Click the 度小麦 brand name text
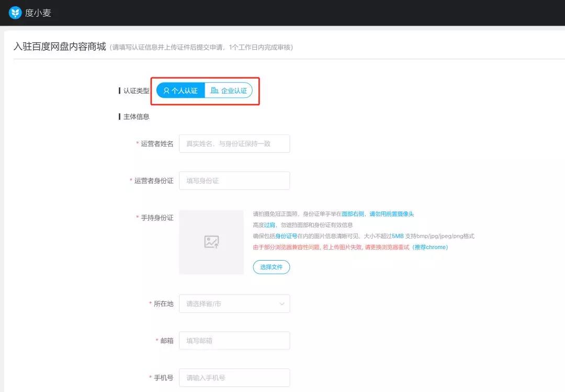Viewport: 565px width, 392px height. click(x=38, y=13)
